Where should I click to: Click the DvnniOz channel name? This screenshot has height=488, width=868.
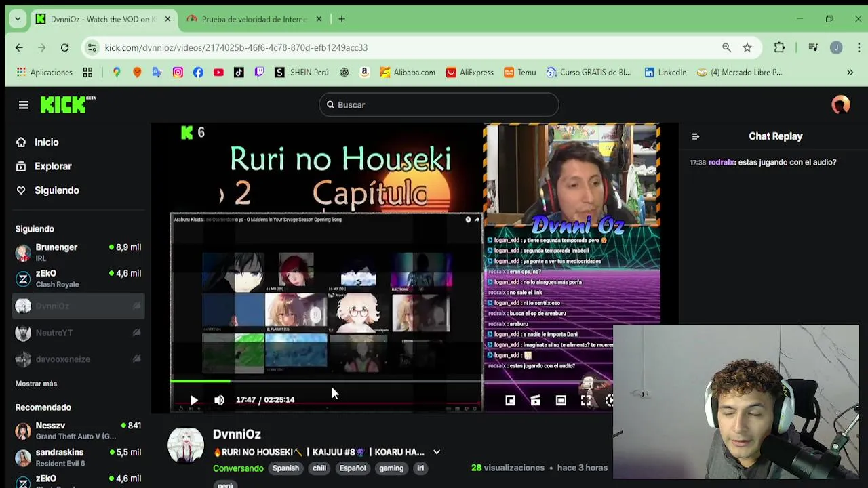(x=237, y=434)
